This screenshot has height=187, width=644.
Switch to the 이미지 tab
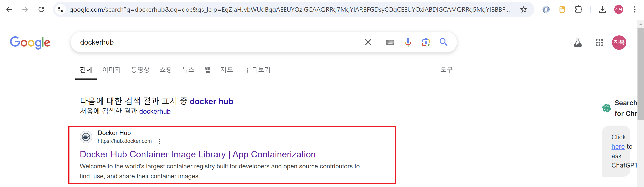(x=112, y=70)
